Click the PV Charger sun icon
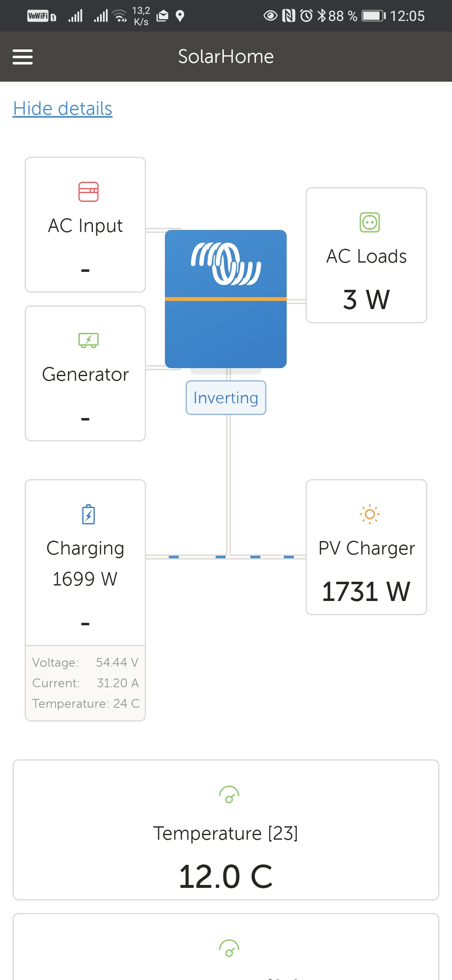 (370, 514)
